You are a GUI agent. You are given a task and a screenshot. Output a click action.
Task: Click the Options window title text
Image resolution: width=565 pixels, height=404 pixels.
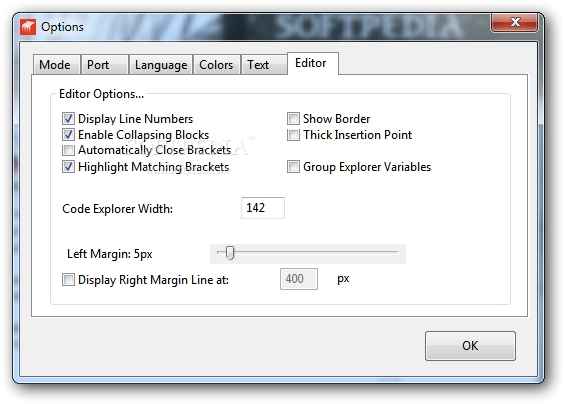click(62, 27)
